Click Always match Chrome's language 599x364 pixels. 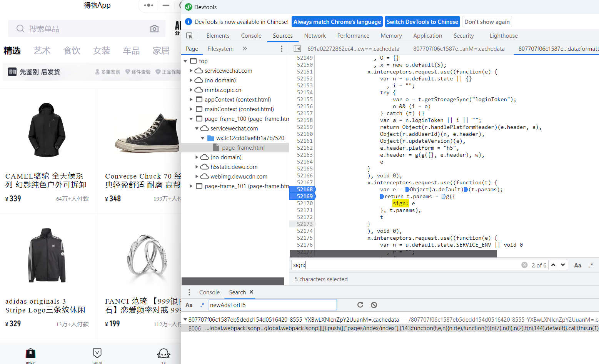(337, 22)
